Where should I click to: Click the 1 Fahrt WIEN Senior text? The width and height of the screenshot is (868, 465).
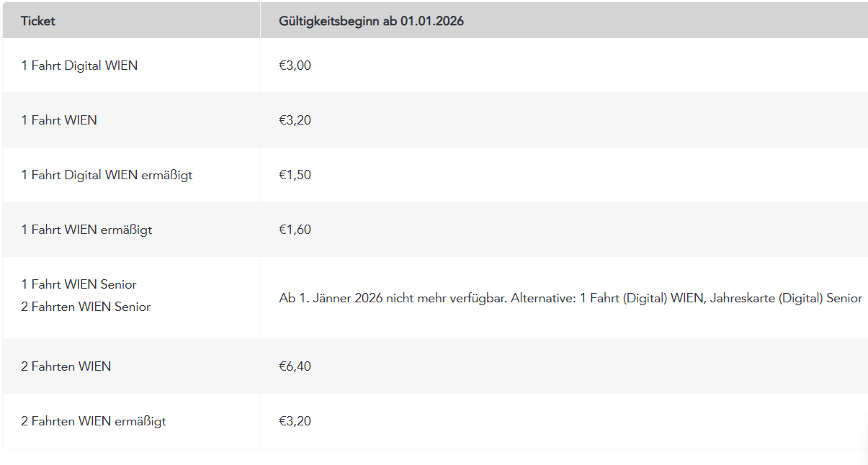[x=79, y=284]
